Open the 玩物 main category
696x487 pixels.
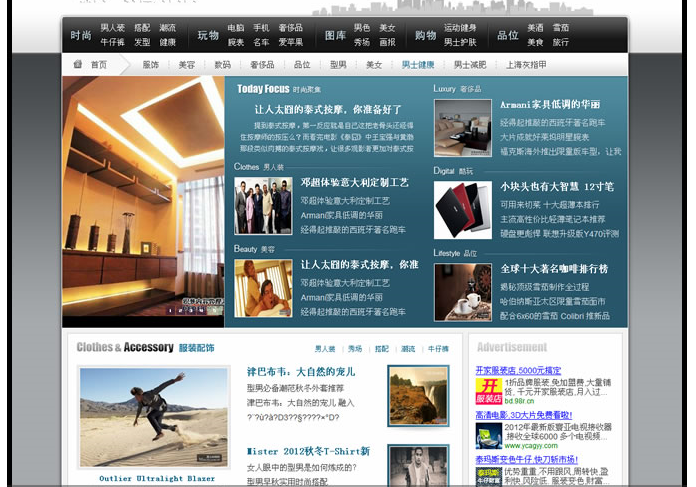click(208, 35)
